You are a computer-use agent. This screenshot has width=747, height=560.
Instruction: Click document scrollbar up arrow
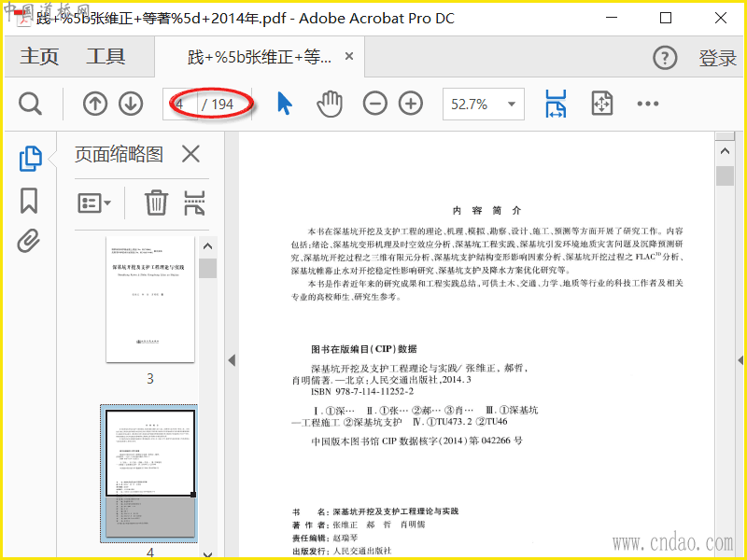coord(725,151)
